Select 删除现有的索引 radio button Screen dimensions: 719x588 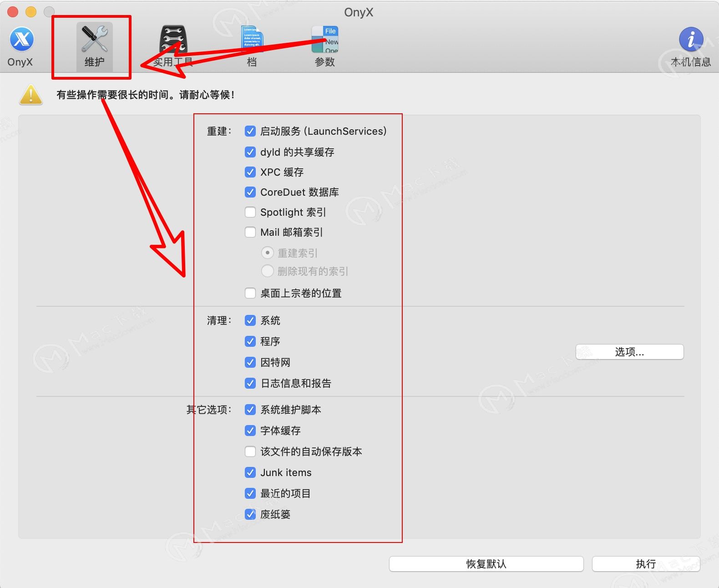click(x=268, y=271)
